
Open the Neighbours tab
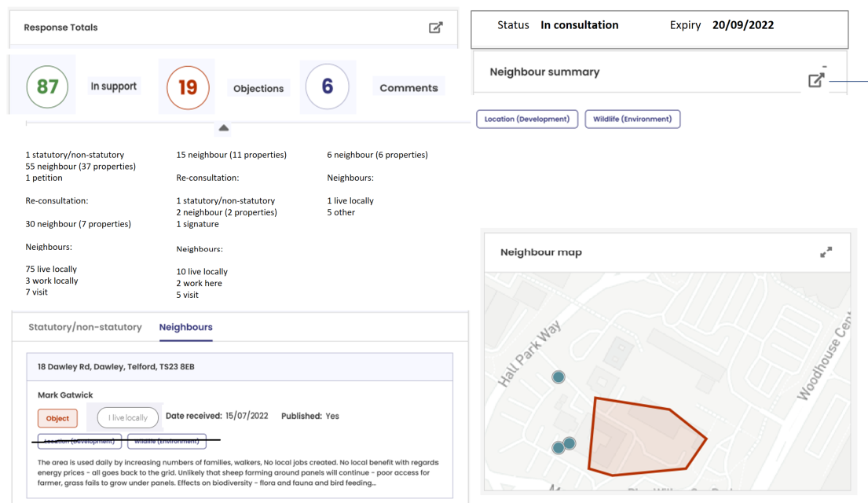pos(185,328)
